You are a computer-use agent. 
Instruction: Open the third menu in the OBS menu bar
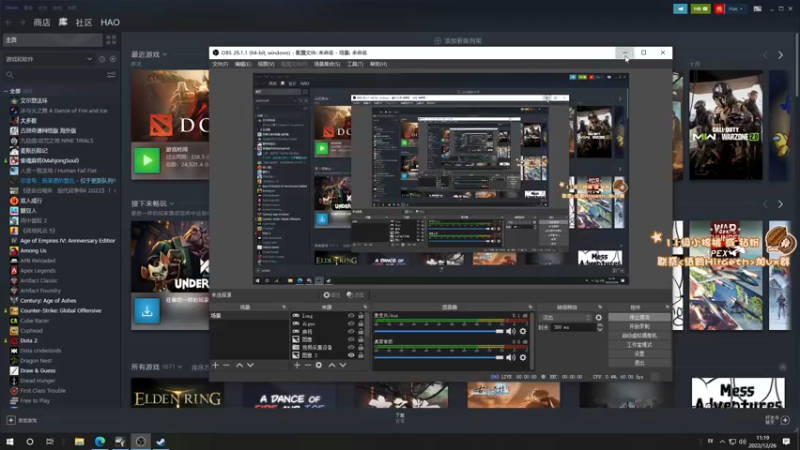pos(266,64)
